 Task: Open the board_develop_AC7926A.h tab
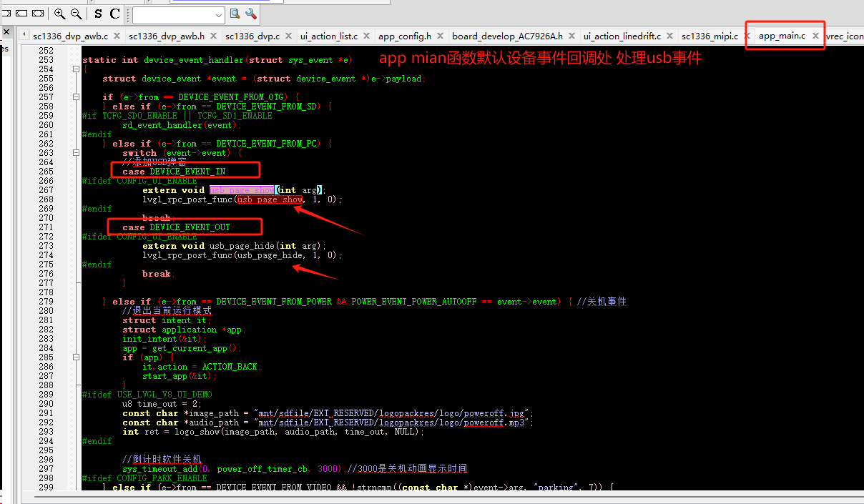(508, 36)
